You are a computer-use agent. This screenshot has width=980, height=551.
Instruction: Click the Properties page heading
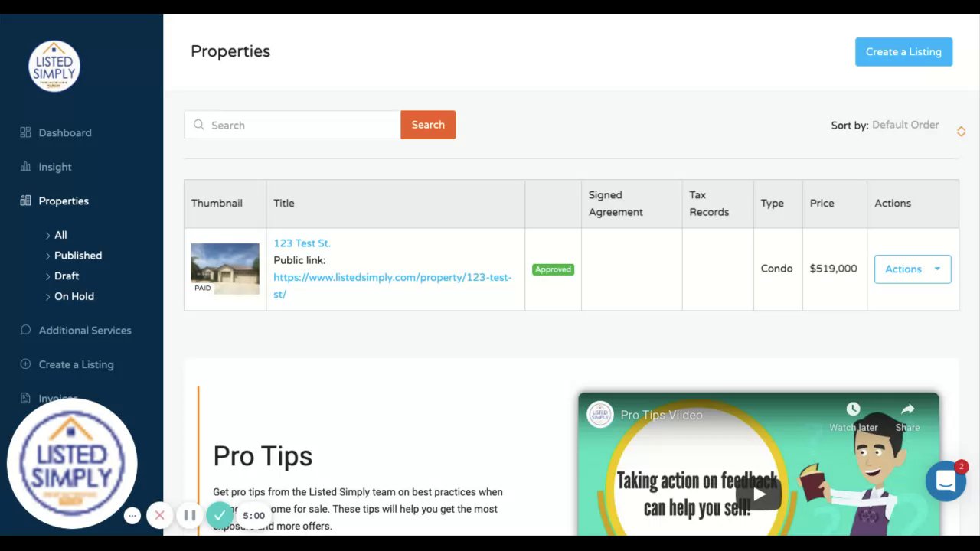tap(230, 51)
